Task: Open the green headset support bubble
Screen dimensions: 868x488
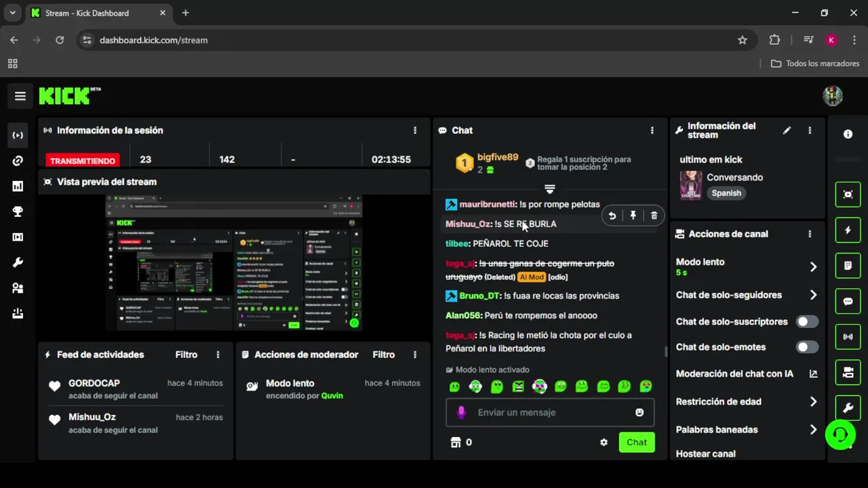Action: (840, 434)
